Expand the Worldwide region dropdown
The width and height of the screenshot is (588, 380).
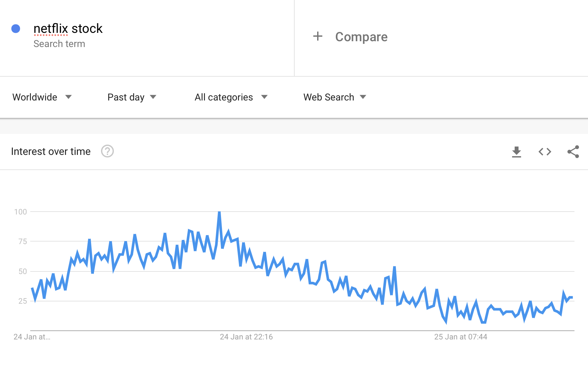click(42, 97)
